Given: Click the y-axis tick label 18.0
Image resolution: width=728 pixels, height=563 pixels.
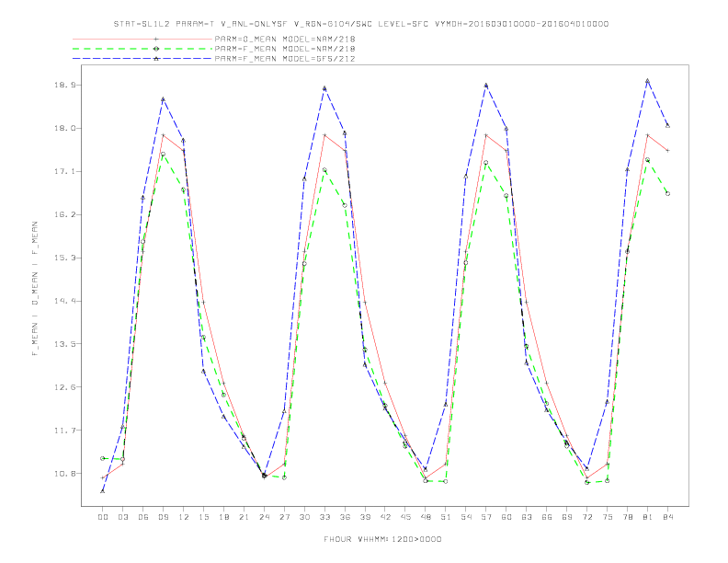Looking at the screenshot, I should tap(65, 128).
